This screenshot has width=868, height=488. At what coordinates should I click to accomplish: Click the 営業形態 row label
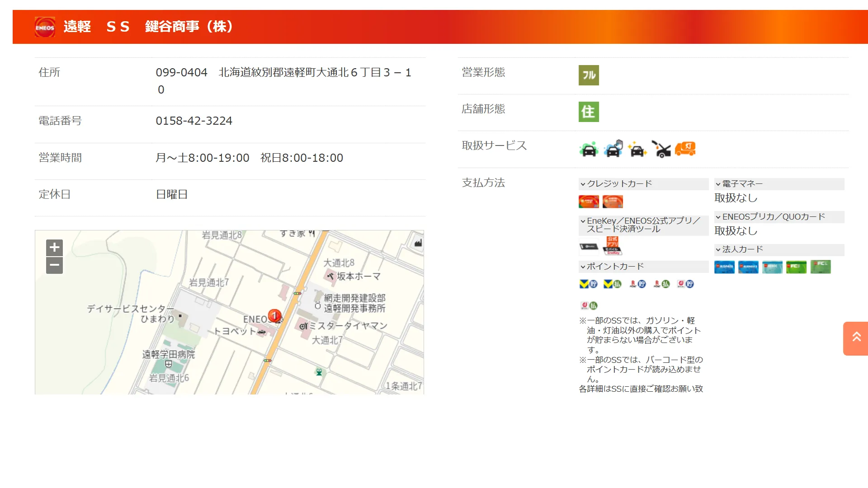[483, 72]
